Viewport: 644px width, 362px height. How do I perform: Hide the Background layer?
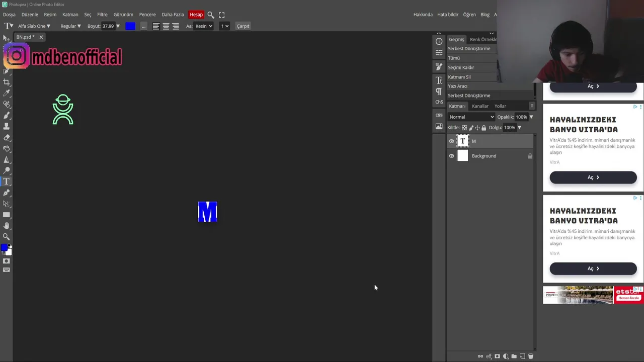[x=451, y=156]
